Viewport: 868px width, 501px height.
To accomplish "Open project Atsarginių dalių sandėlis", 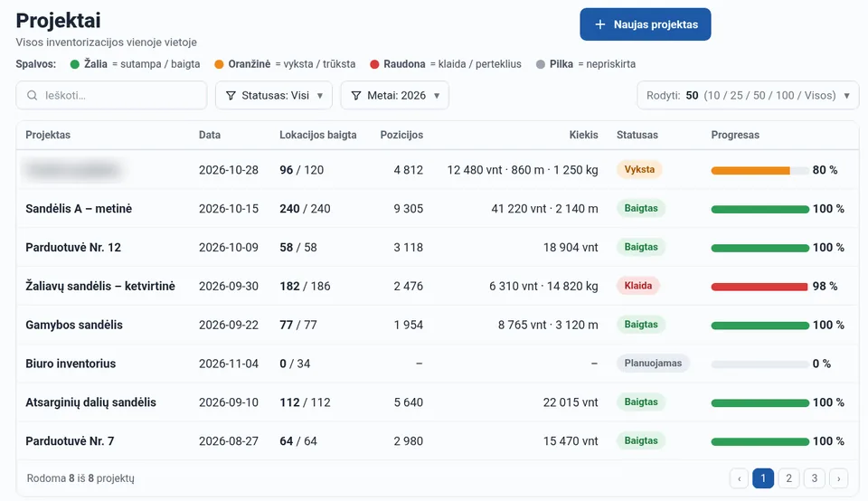I will click(x=90, y=402).
